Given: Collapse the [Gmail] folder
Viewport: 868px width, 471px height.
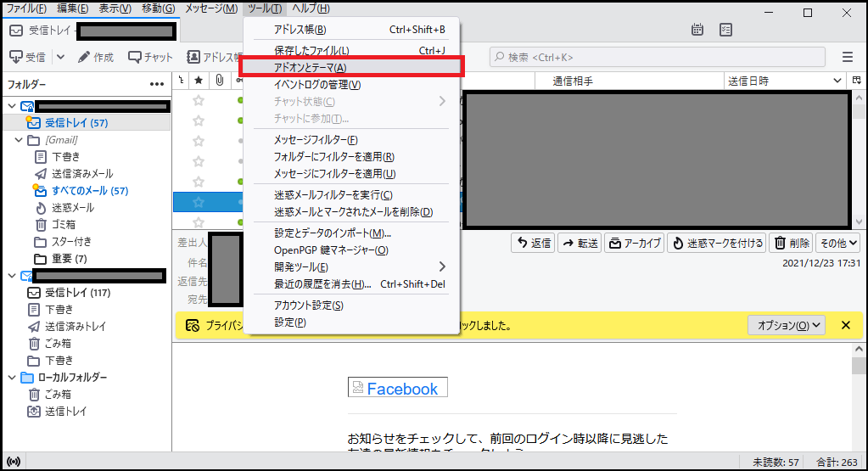Looking at the screenshot, I should (19, 140).
